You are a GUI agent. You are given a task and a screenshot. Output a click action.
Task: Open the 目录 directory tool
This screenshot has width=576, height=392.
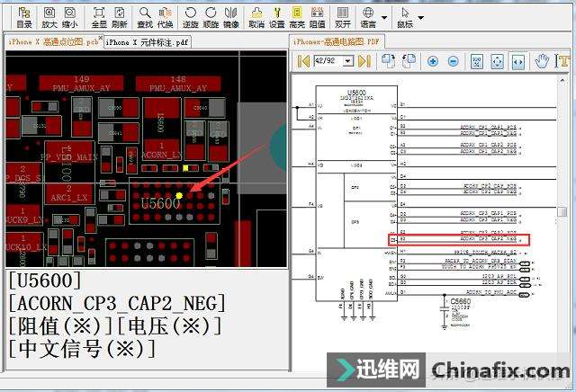[24, 17]
